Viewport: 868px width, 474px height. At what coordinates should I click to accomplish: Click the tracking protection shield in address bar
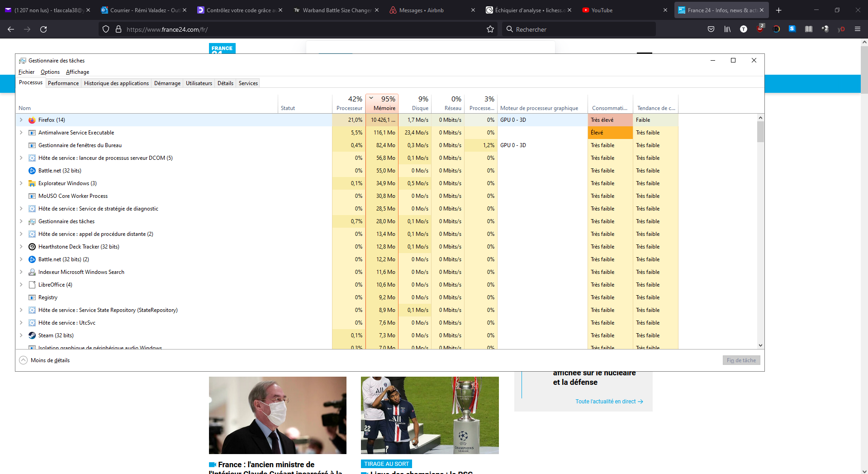point(106,29)
